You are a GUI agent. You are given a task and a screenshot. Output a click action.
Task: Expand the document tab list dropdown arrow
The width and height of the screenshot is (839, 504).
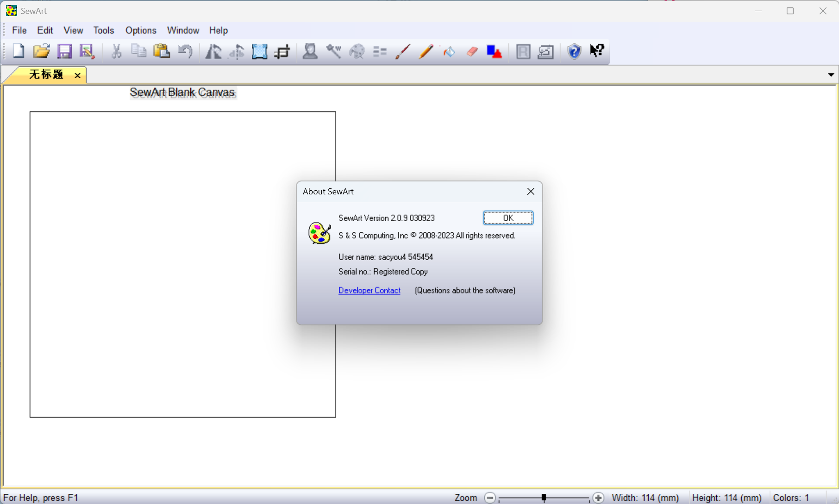[831, 75]
